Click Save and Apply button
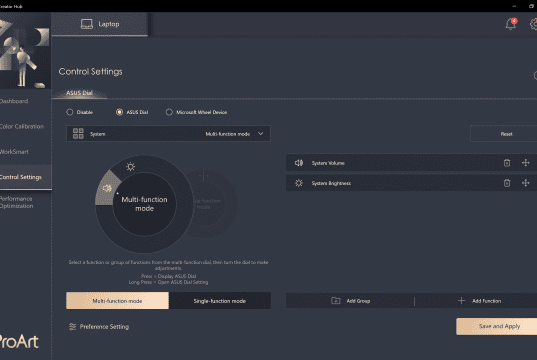537x360 pixels. click(499, 326)
